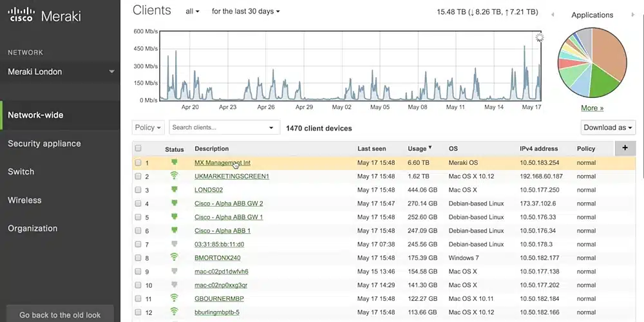Click the Usage column sort arrow

point(430,147)
